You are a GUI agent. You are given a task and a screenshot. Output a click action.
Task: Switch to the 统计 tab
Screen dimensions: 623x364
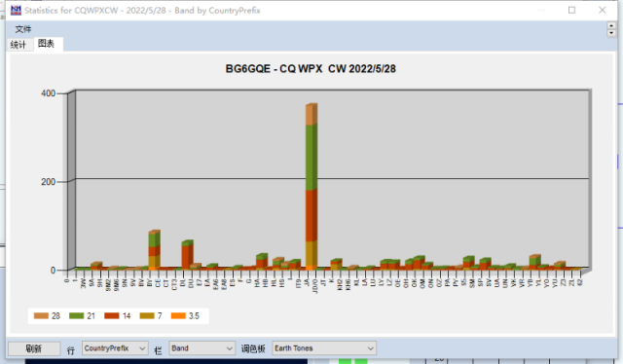(18, 45)
